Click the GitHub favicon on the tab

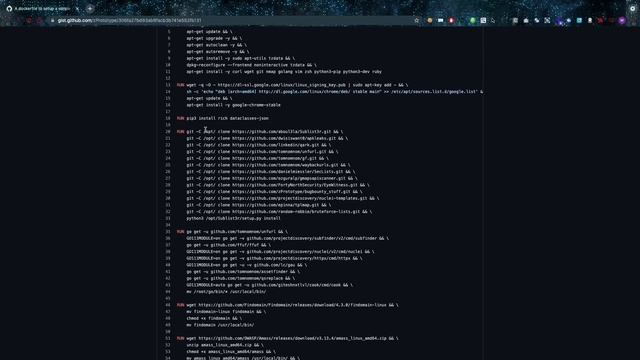click(9, 8)
